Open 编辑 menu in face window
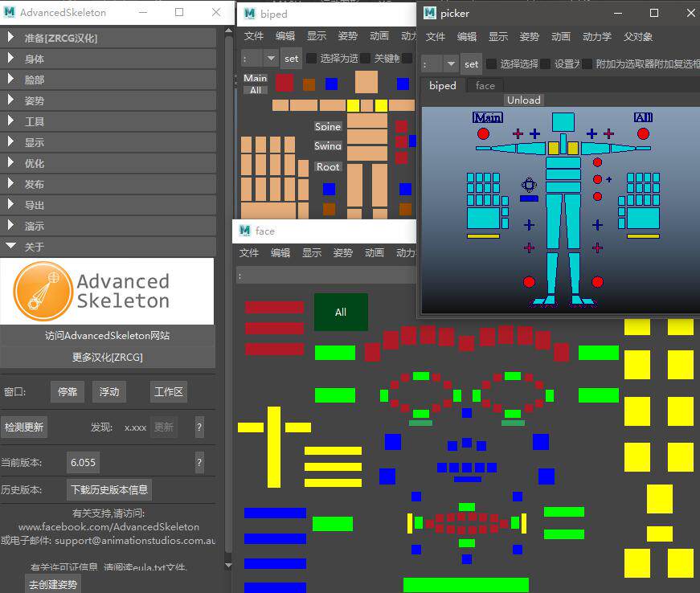 click(x=280, y=252)
